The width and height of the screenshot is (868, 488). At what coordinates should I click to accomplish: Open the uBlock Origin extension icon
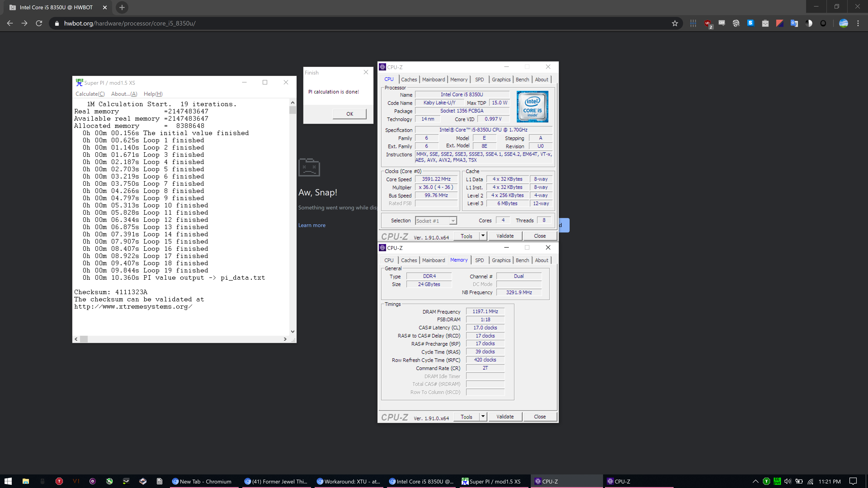pyautogui.click(x=708, y=23)
